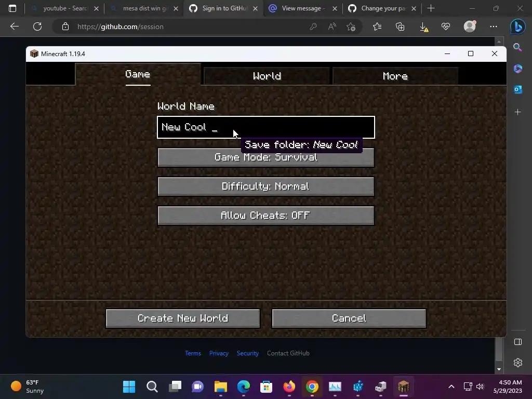Open Windows taskbar Search
532x399 pixels.
[x=152, y=387]
